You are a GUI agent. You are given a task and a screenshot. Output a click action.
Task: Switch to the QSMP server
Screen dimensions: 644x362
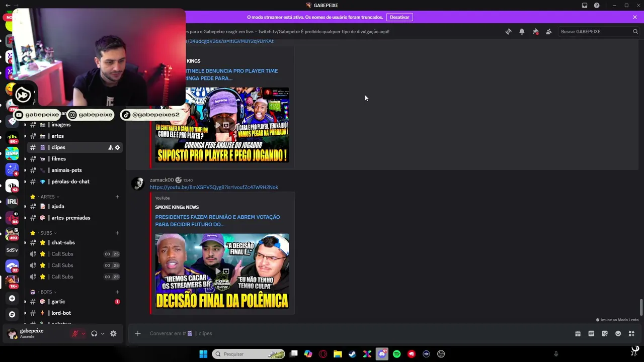[12, 153]
